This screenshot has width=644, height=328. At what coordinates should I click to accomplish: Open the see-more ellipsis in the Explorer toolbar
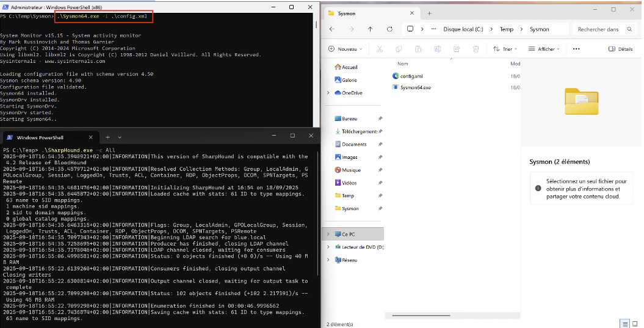576,49
